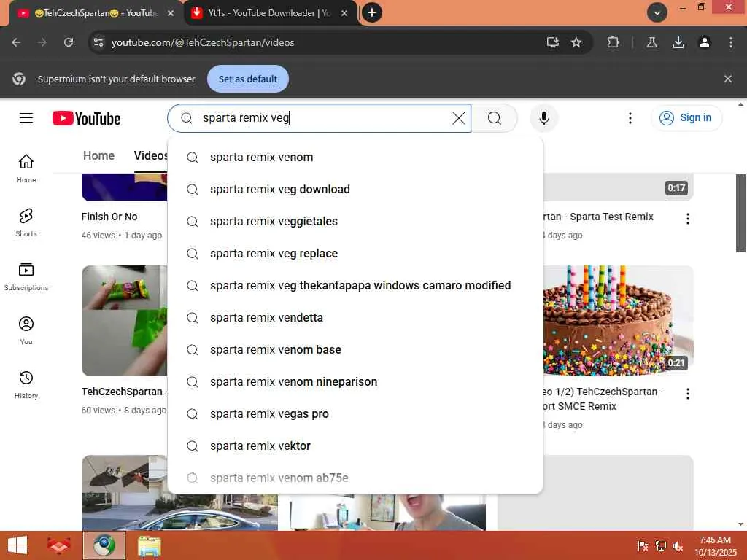
Task: Open browser downloads
Action: click(x=678, y=42)
